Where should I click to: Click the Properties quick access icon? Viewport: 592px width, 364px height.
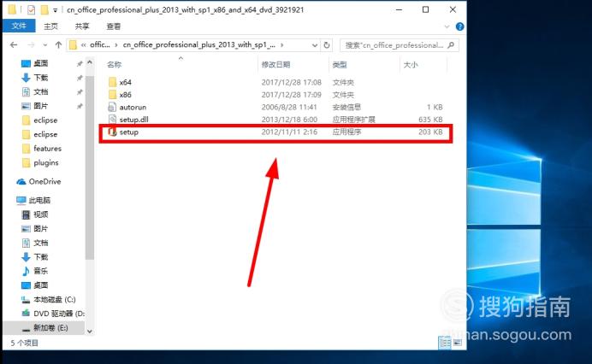click(x=31, y=9)
